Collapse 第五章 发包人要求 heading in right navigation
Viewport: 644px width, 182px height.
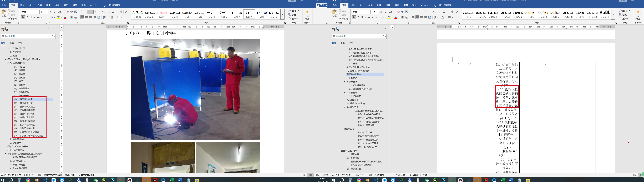click(339, 151)
